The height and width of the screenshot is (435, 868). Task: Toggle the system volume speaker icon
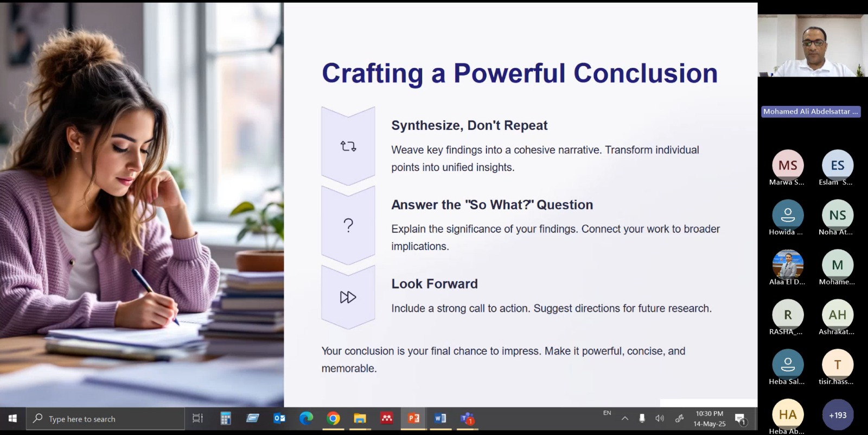click(x=659, y=419)
